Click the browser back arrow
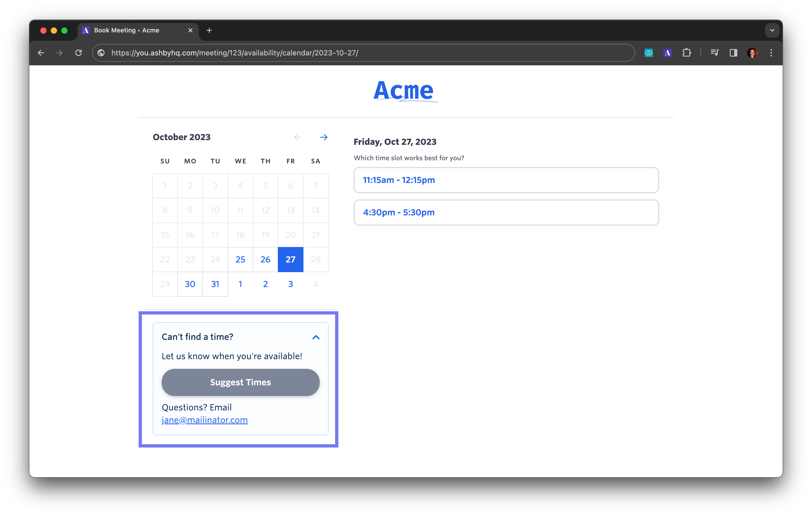Image resolution: width=812 pixels, height=516 pixels. tap(41, 53)
